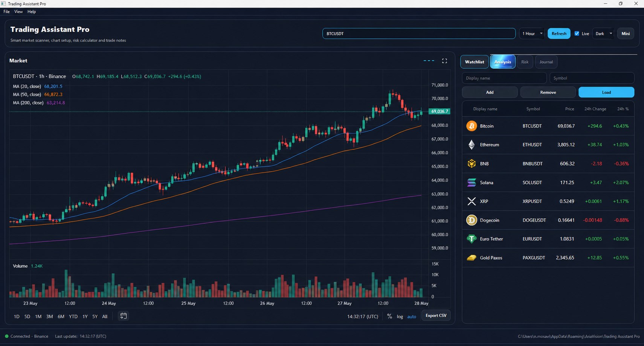
Task: Click the dashed line chart options icon
Action: (x=429, y=61)
